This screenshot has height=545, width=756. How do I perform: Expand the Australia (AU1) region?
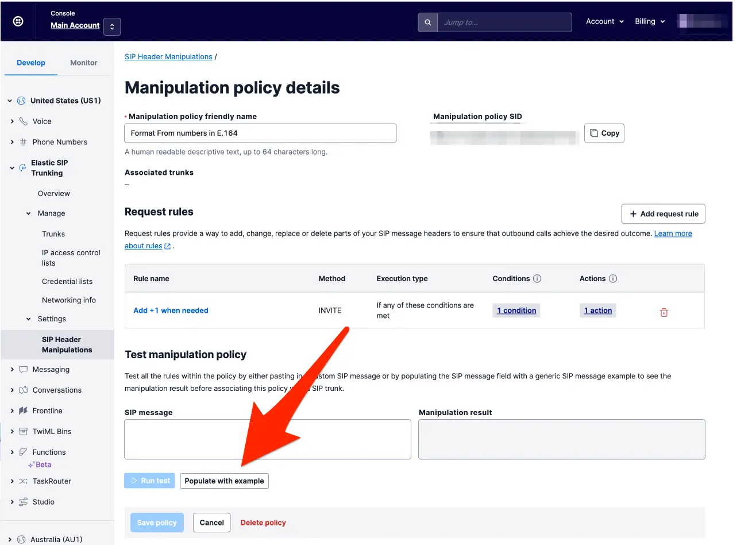tap(10, 540)
